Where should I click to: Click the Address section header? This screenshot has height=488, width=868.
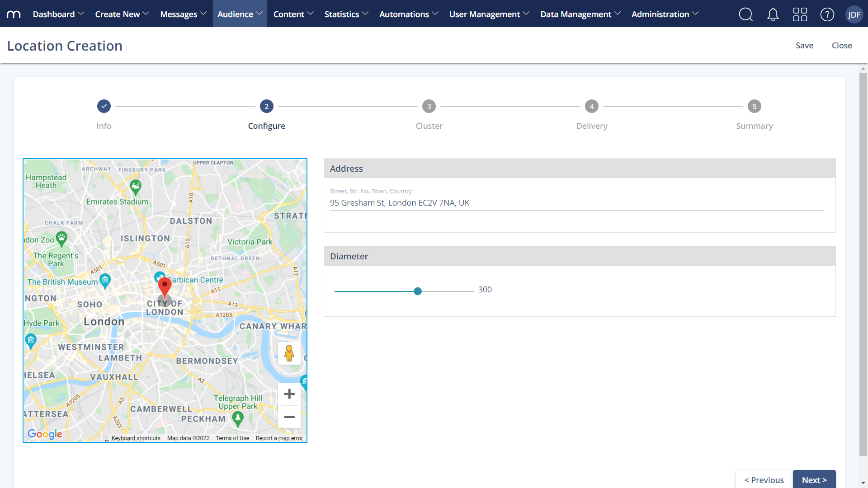coord(580,169)
